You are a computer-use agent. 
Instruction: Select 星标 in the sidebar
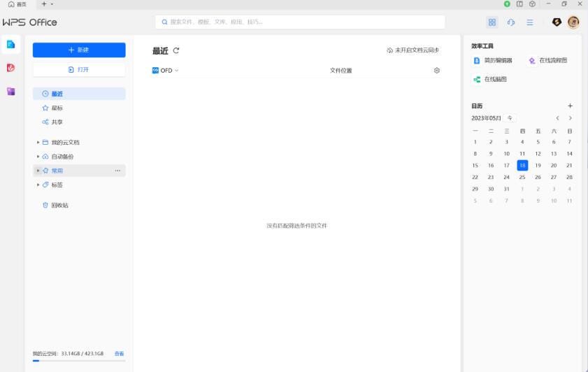pyautogui.click(x=57, y=108)
